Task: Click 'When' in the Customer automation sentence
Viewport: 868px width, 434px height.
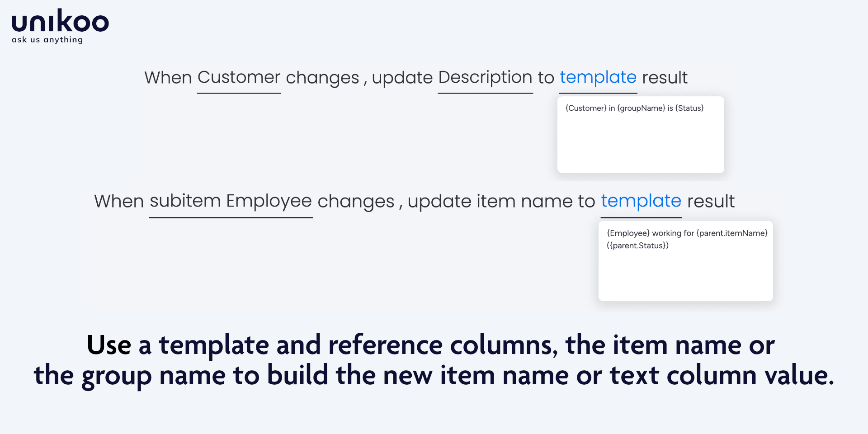Action: pos(168,78)
